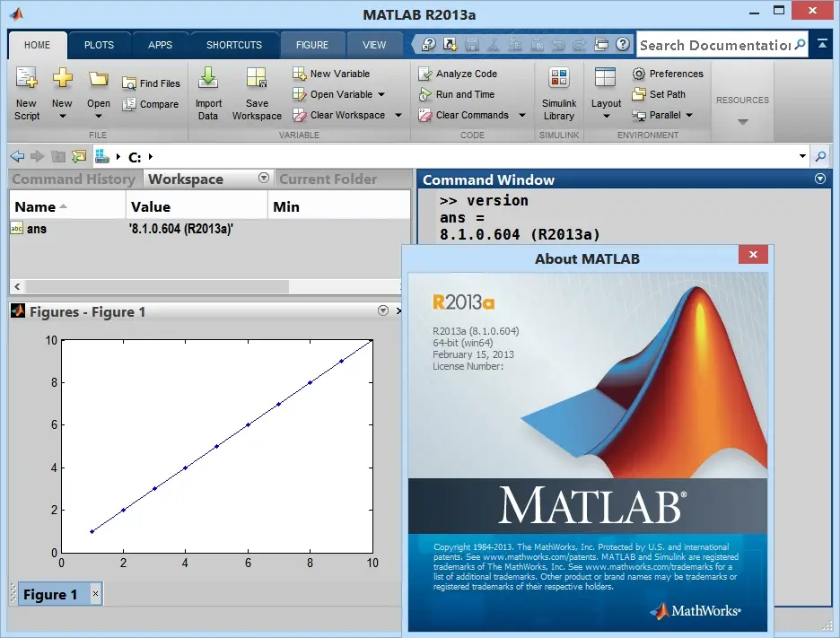Viewport: 840px width, 638px height.
Task: Click the Parallel icon
Action: (x=639, y=115)
